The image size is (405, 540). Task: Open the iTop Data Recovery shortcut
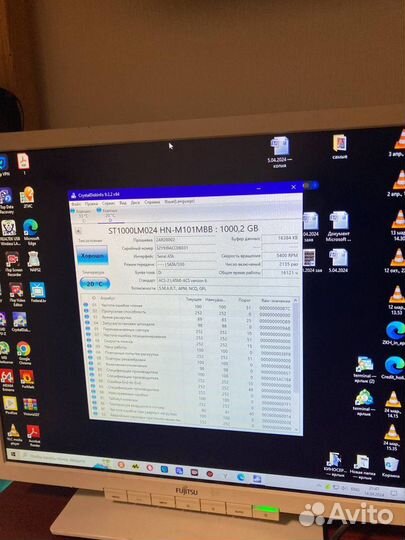click(6, 200)
